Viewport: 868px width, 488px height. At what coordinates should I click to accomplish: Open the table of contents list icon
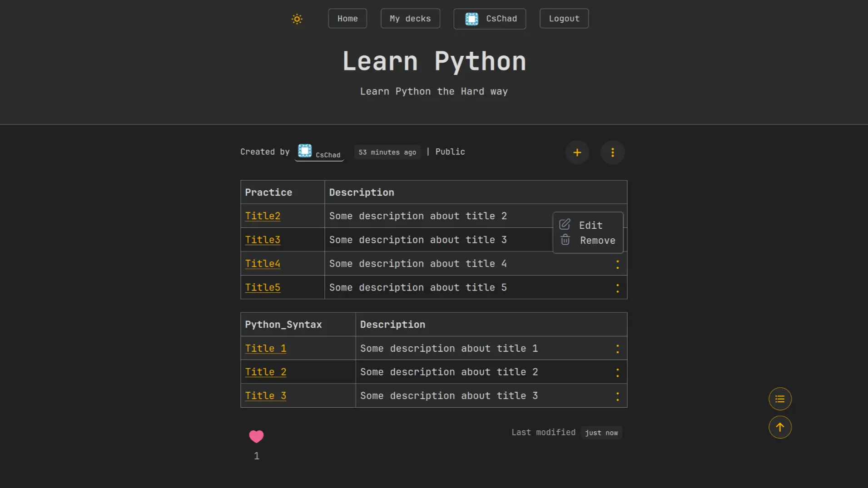point(780,399)
